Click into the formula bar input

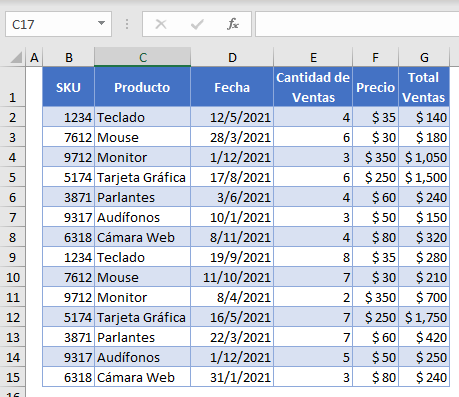[x=357, y=24]
